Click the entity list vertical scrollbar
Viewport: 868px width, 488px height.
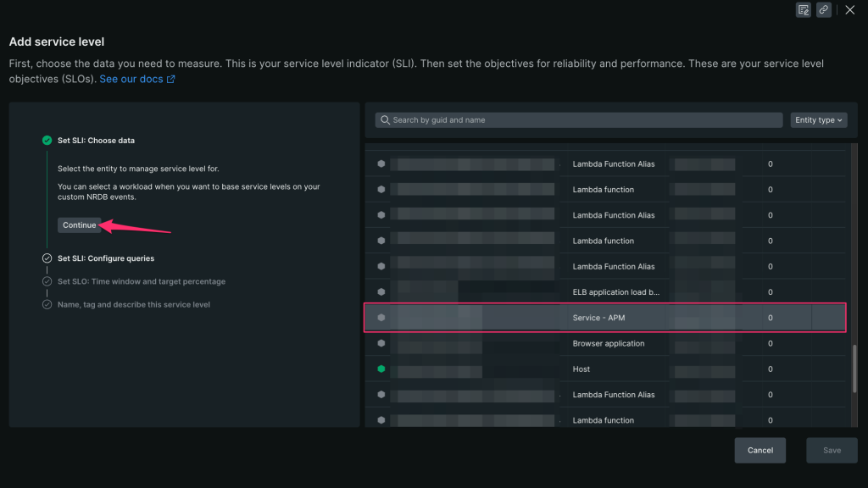tap(854, 369)
